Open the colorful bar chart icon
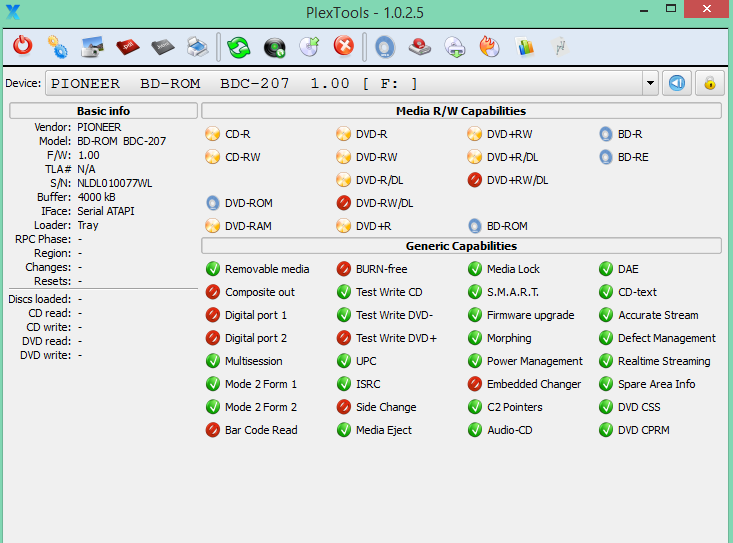 525,47
